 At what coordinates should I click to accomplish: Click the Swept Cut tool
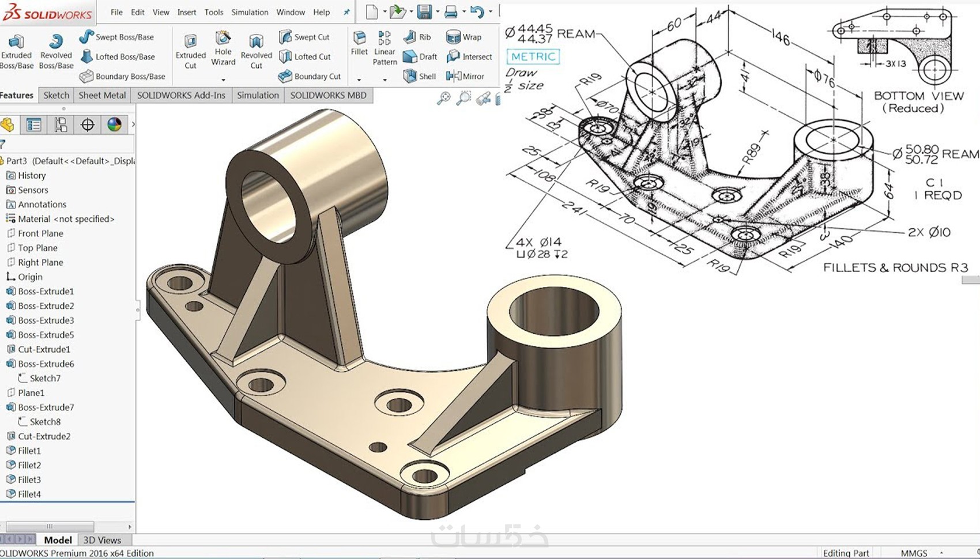[304, 37]
